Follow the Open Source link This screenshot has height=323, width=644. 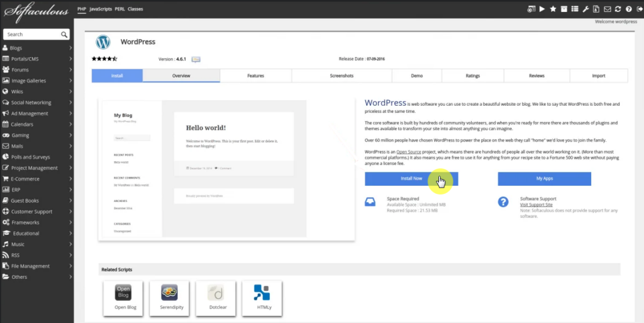tap(409, 152)
